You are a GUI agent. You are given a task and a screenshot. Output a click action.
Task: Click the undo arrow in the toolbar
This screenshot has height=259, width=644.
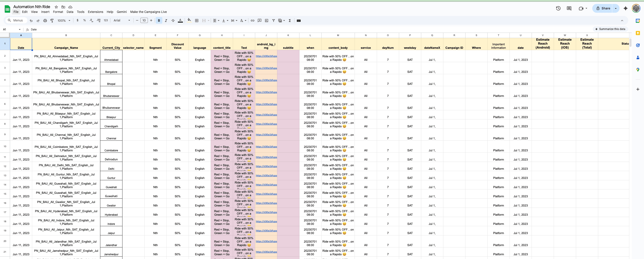tap(31, 21)
